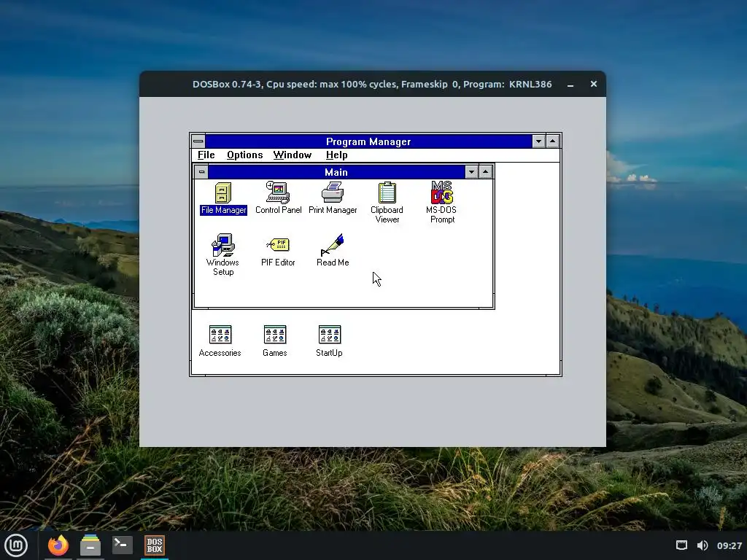Image resolution: width=747 pixels, height=560 pixels.
Task: Minimize the DOSBox window
Action: pos(570,85)
